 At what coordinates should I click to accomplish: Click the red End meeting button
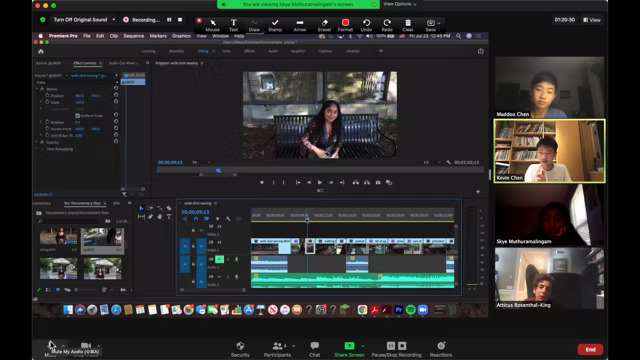tap(590, 349)
